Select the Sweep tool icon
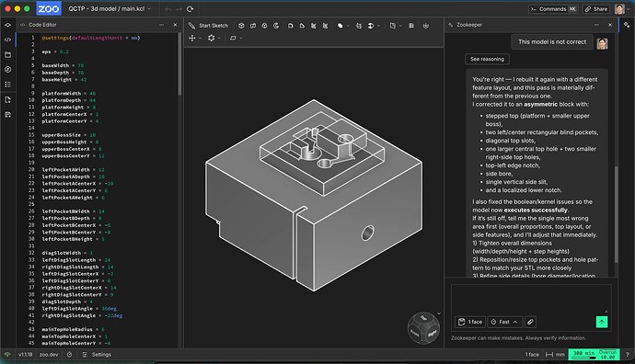The height and width of the screenshot is (364, 635). (253, 26)
